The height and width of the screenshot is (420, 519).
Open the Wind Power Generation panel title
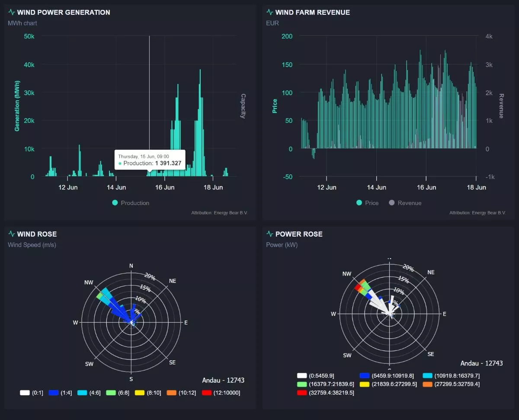[x=64, y=12]
